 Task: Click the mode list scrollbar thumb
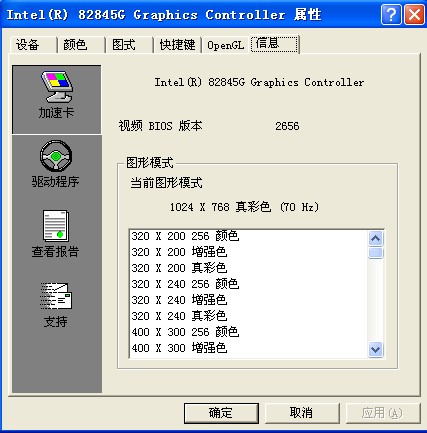click(x=376, y=252)
